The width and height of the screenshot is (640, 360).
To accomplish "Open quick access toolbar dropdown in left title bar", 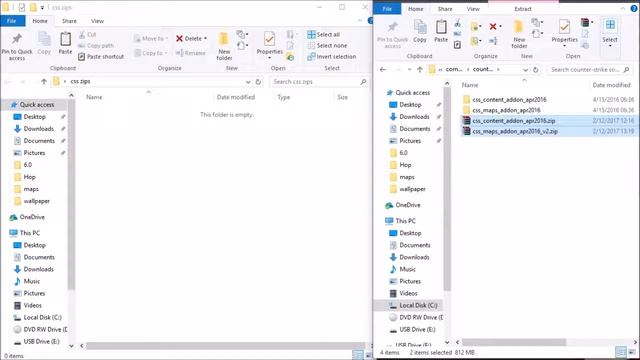I will coord(42,7).
